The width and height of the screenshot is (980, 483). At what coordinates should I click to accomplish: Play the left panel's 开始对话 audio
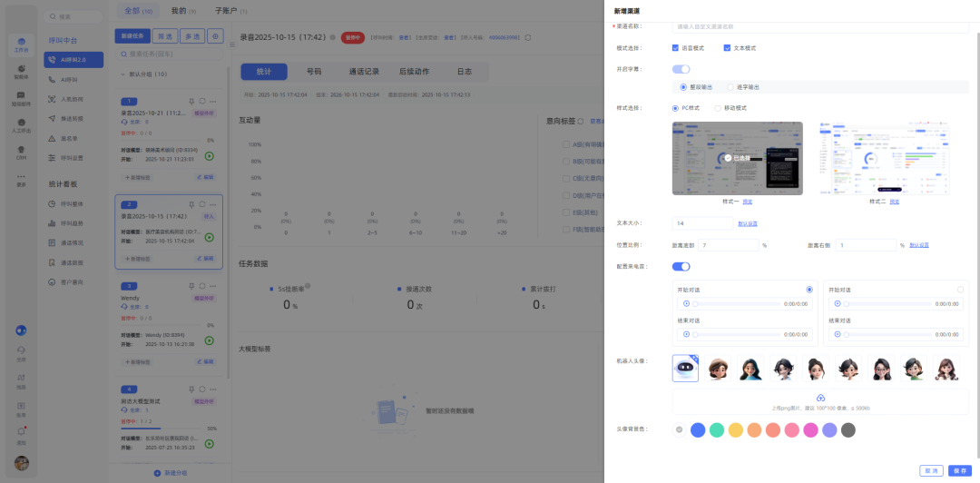click(x=686, y=303)
